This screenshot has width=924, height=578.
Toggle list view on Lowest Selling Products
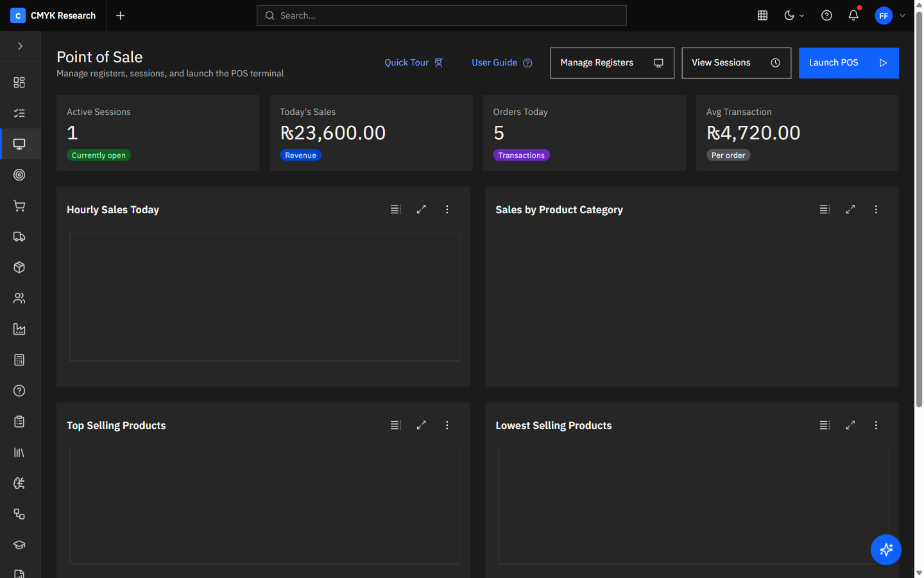tap(825, 425)
